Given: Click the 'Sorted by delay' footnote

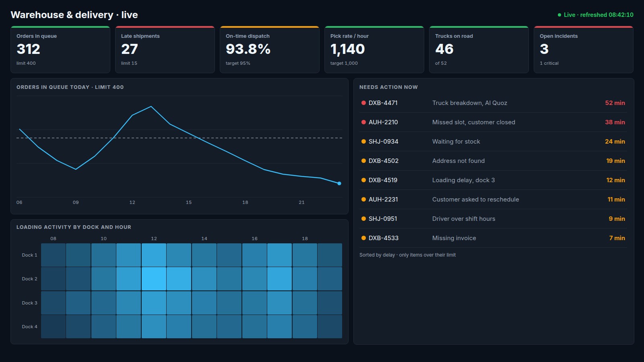Looking at the screenshot, I should pyautogui.click(x=407, y=255).
